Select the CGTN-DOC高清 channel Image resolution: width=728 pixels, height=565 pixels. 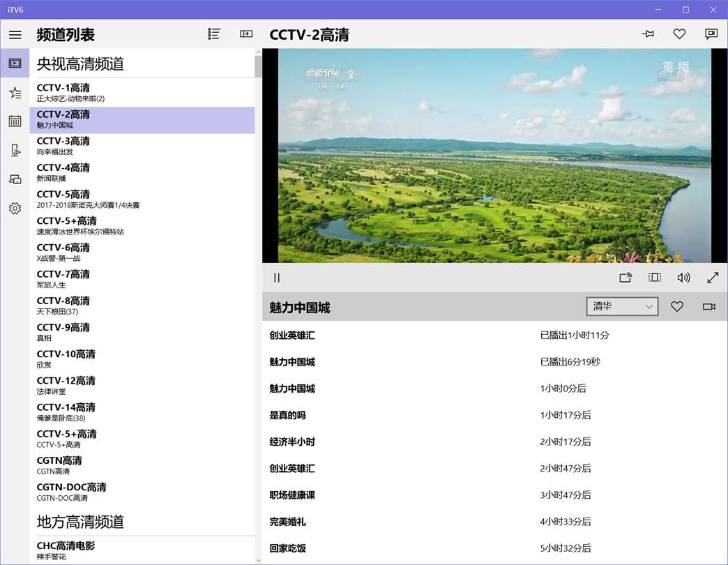142,492
